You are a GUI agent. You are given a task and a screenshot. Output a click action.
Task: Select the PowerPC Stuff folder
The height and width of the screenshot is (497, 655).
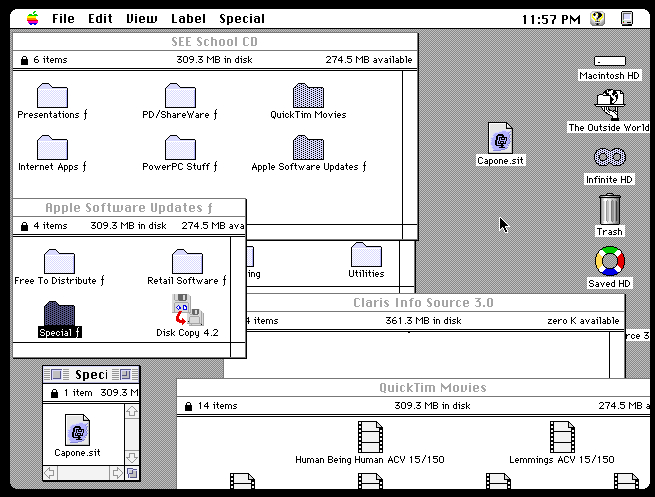(x=180, y=149)
